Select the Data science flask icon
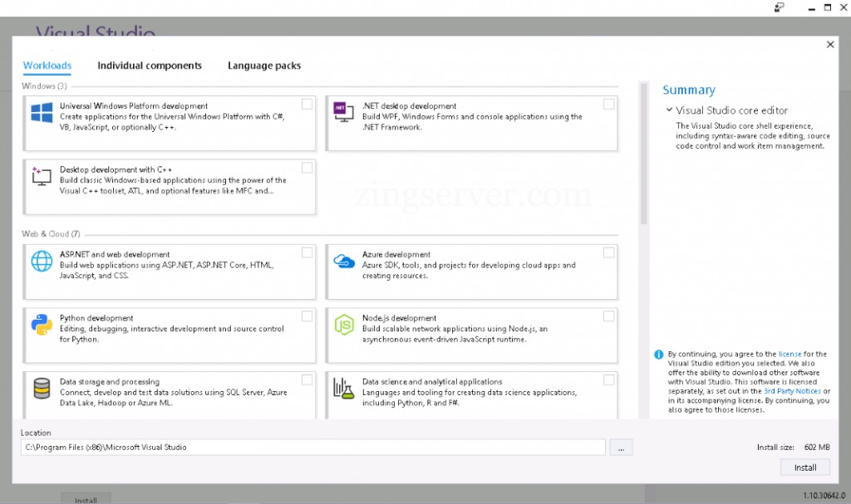The image size is (851, 504). pyautogui.click(x=343, y=389)
